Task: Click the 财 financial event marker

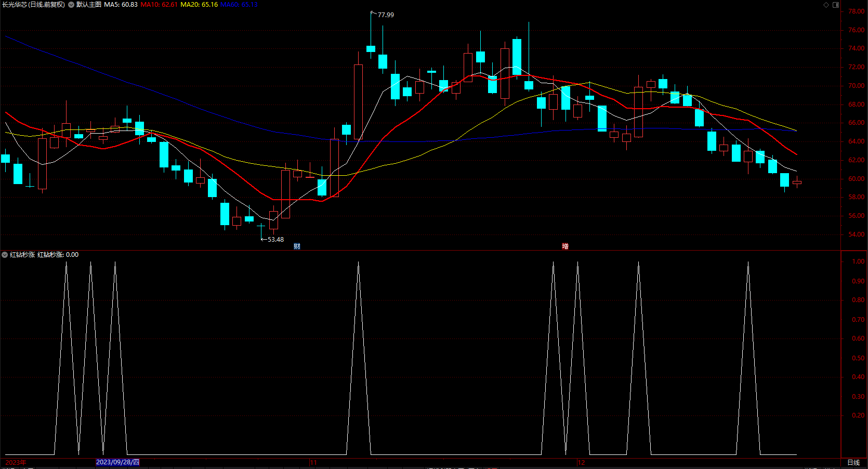Action: (297, 246)
